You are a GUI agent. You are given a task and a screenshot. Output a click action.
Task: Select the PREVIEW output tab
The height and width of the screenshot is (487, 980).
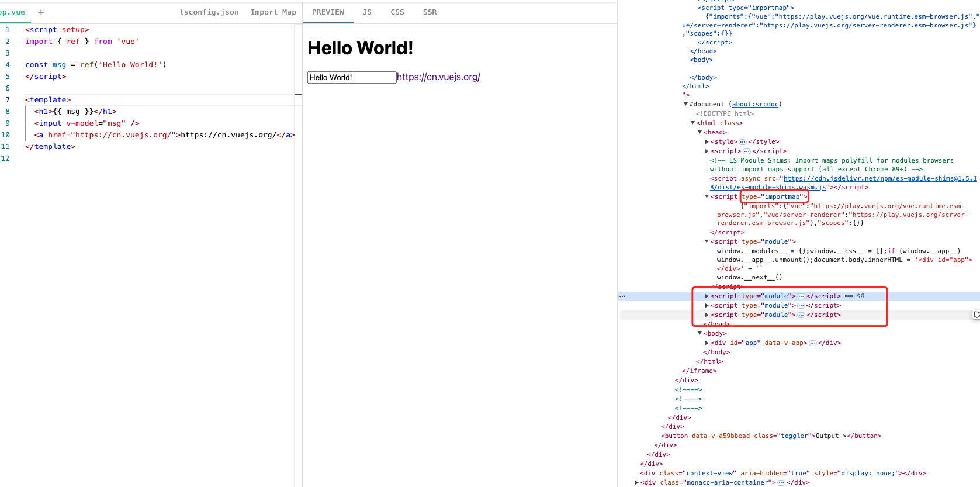(328, 12)
